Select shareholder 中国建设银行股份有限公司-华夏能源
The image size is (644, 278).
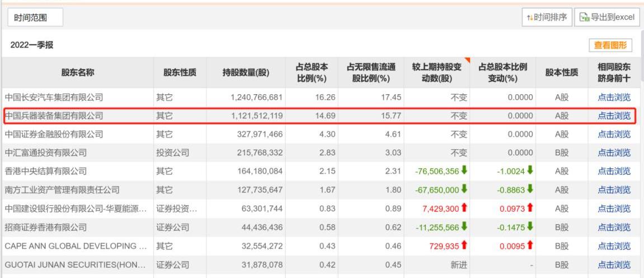[76, 209]
